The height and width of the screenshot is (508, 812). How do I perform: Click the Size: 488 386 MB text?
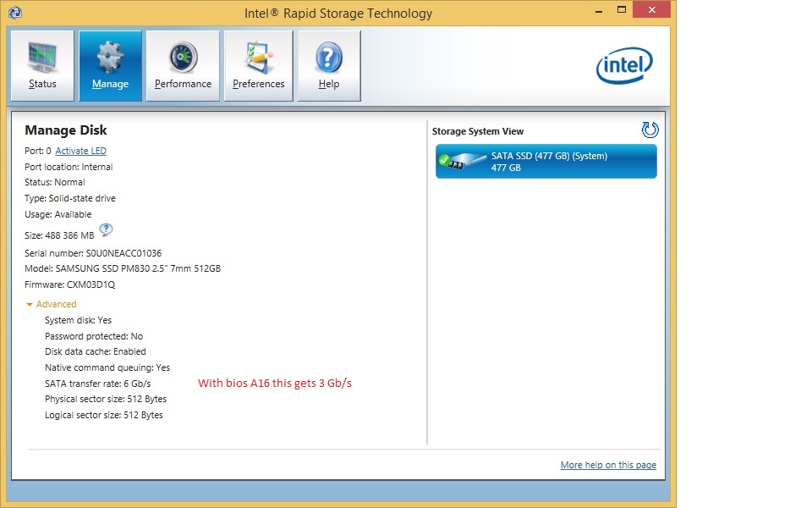pos(59,235)
